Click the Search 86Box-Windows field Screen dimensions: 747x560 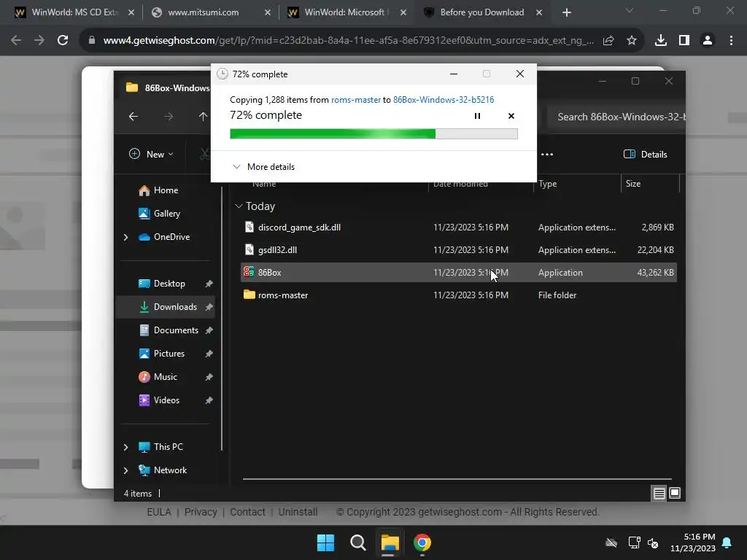[617, 117]
